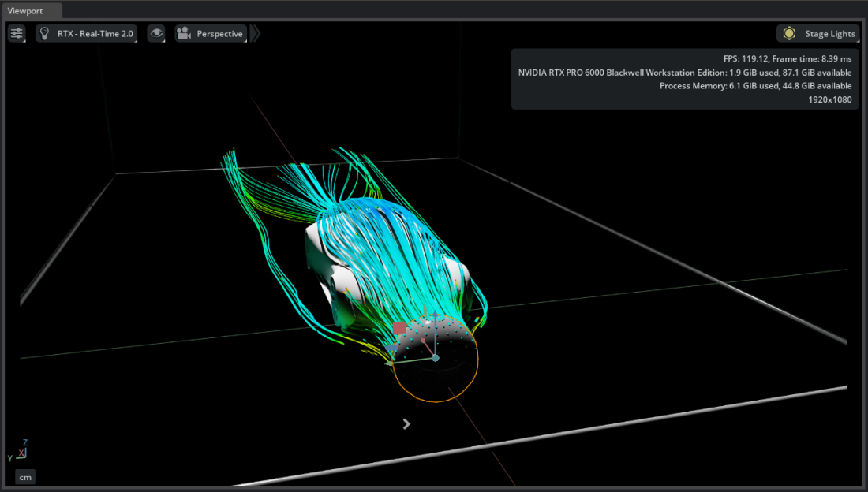
Task: Open the visibility eye icon menu
Action: 156,33
